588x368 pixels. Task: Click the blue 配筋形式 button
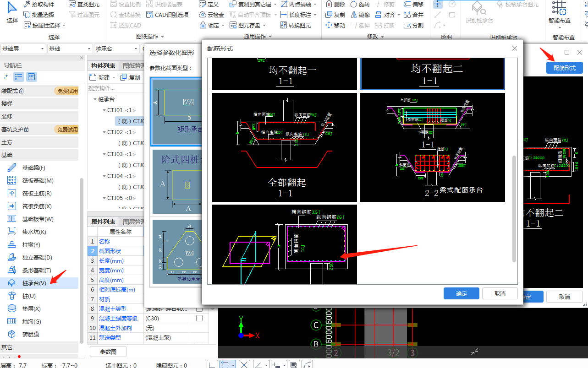tap(564, 68)
